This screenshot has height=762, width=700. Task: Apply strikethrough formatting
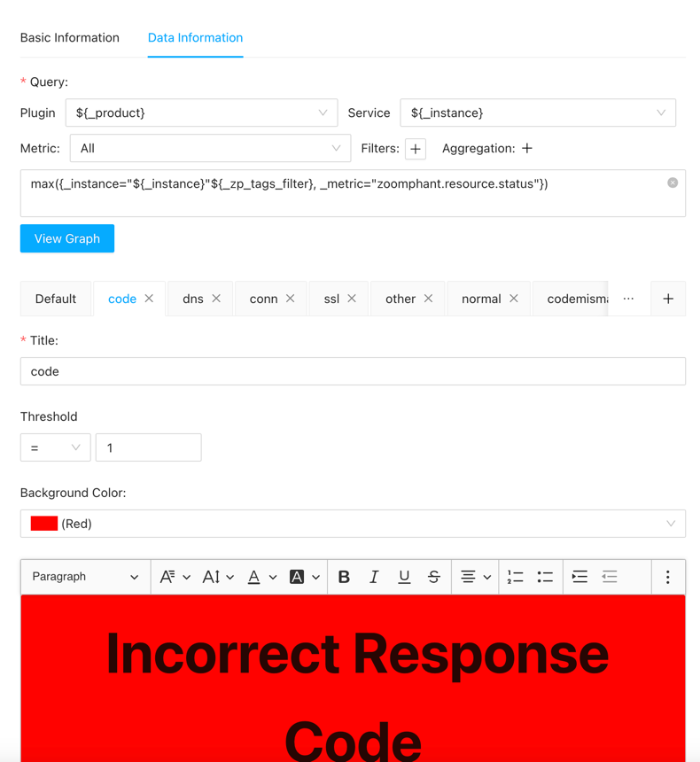[434, 577]
